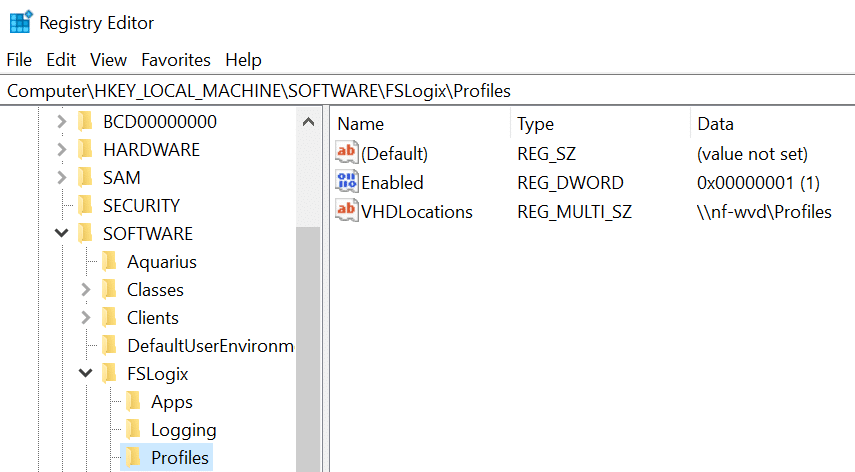Screen dimensions: 855x472
Task: Select the Aquarius key
Action: [161, 262]
